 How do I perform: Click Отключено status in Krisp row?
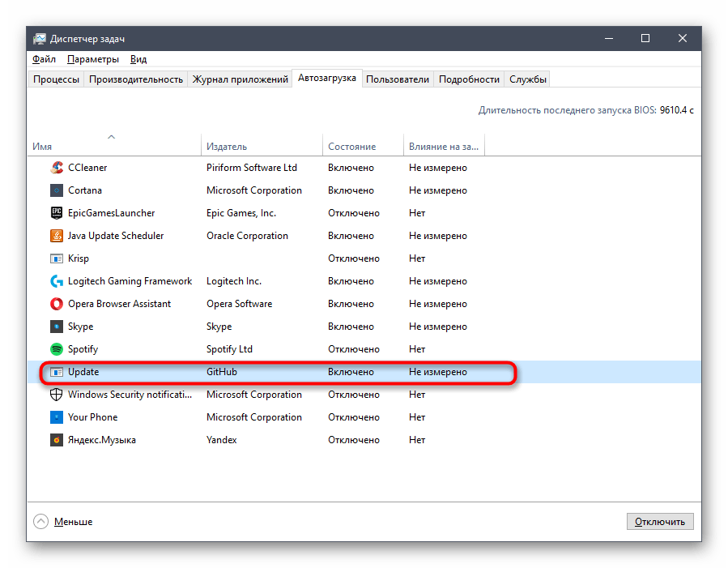354,258
